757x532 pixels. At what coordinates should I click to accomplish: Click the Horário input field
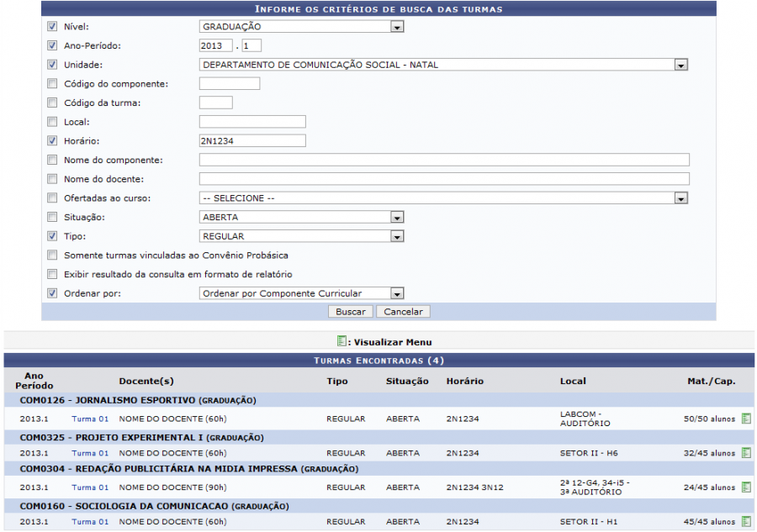point(251,141)
